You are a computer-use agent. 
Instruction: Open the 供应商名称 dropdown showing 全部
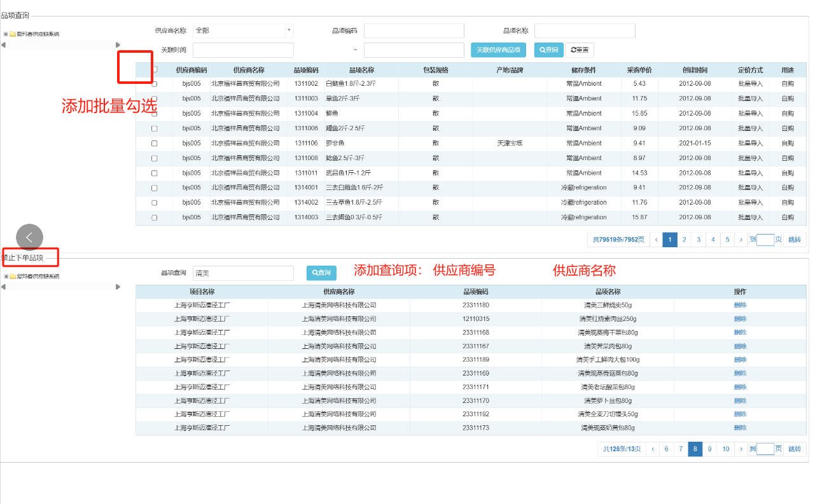[x=243, y=31]
